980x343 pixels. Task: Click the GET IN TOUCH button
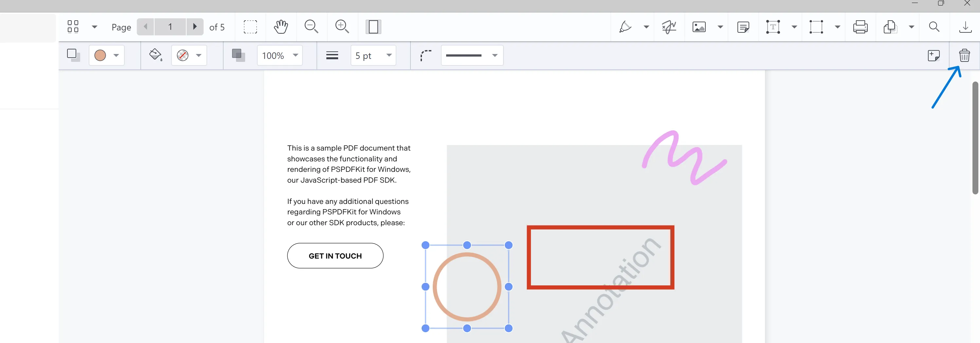(335, 256)
